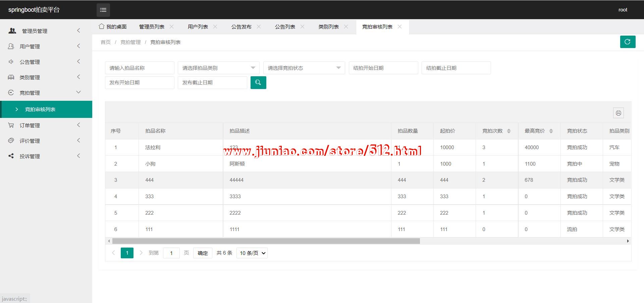Click the green refresh icon button
The height and width of the screenshot is (303, 644).
click(x=627, y=42)
